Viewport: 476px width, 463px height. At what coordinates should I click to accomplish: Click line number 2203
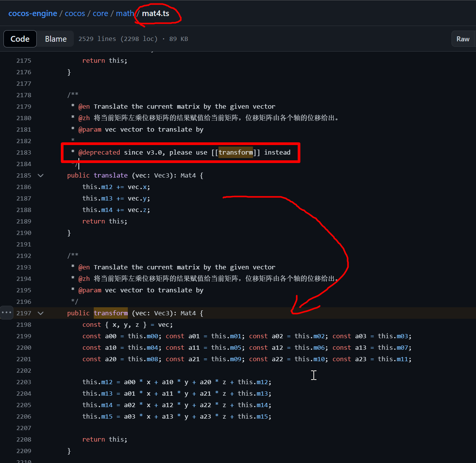pos(24,382)
